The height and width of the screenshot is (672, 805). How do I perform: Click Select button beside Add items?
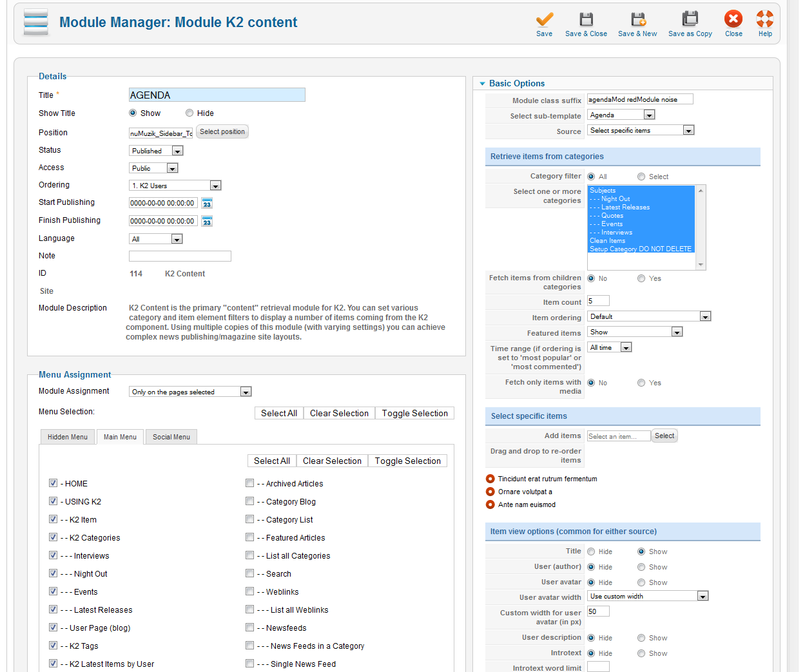(x=664, y=436)
